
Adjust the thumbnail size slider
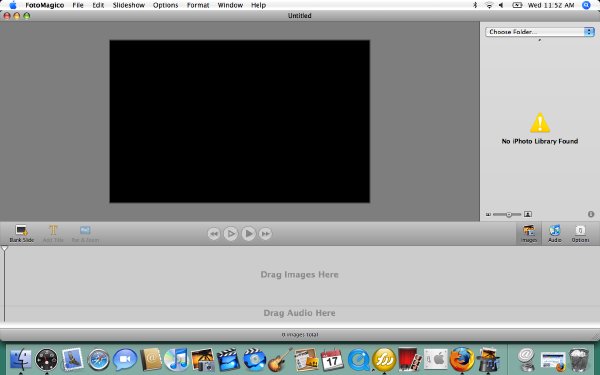click(507, 214)
